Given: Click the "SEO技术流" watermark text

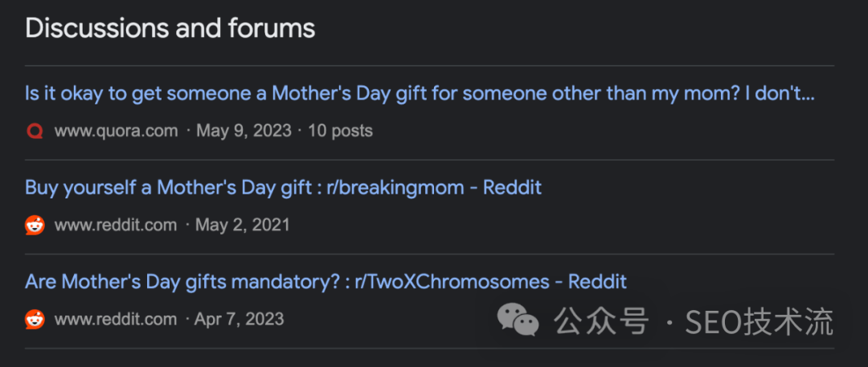Looking at the screenshot, I should (x=758, y=321).
